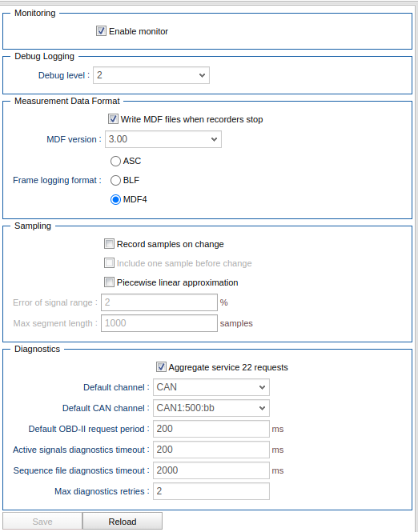
Task: Click the Max segment length field
Action: click(159, 323)
